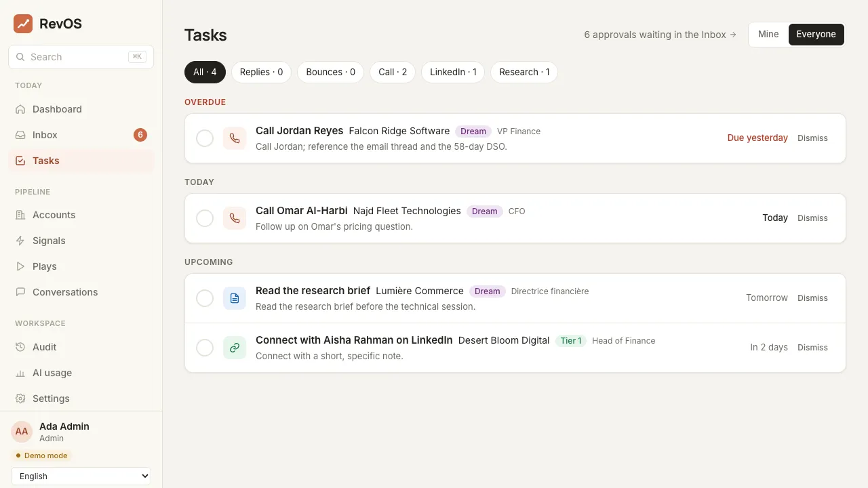Click the Tasks checkbox icon in sidebar
The width and height of the screenshot is (868, 488).
[20, 161]
